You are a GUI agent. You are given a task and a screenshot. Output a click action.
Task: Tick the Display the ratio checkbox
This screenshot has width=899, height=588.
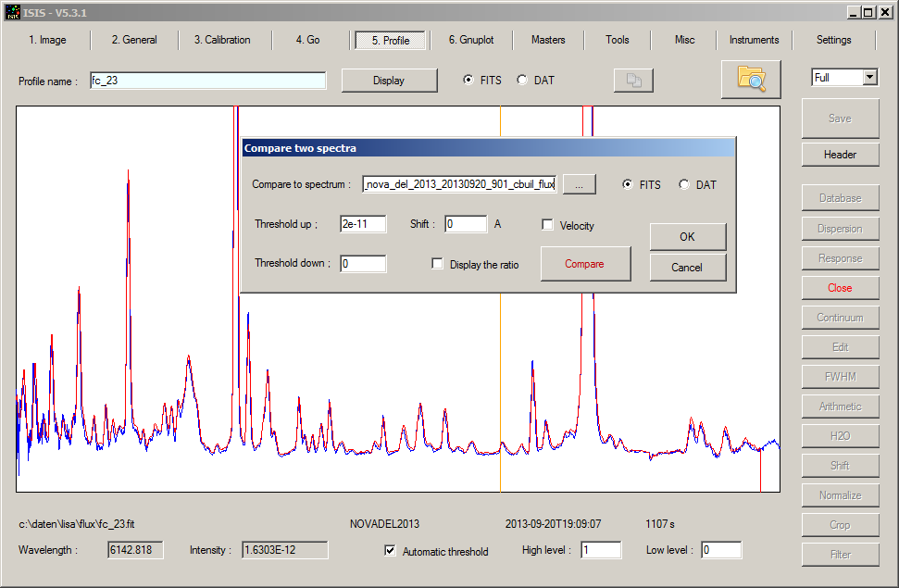pyautogui.click(x=437, y=263)
